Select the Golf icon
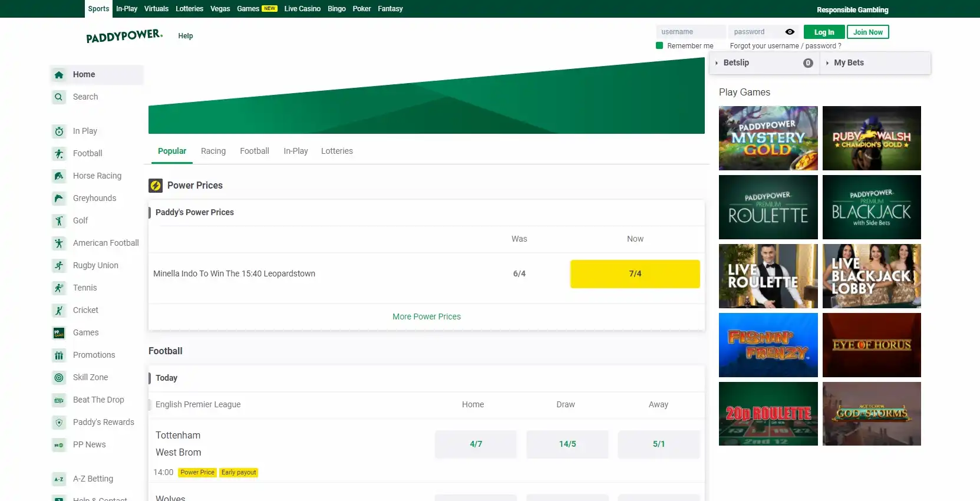 [59, 221]
